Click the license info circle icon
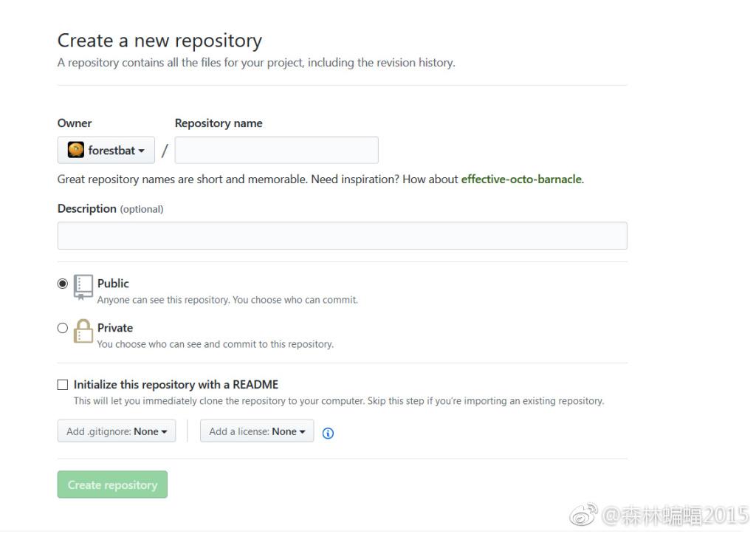Screen dimensions: 756x534 329,434
